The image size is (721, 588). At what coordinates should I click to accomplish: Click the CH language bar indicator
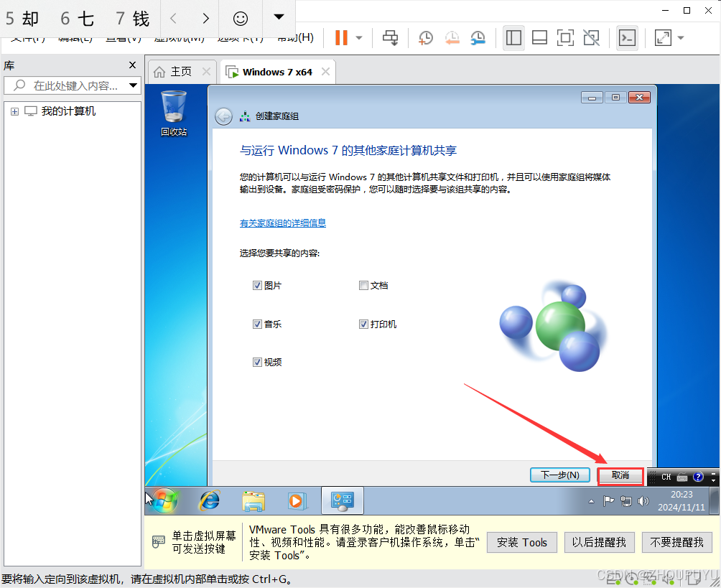(666, 477)
